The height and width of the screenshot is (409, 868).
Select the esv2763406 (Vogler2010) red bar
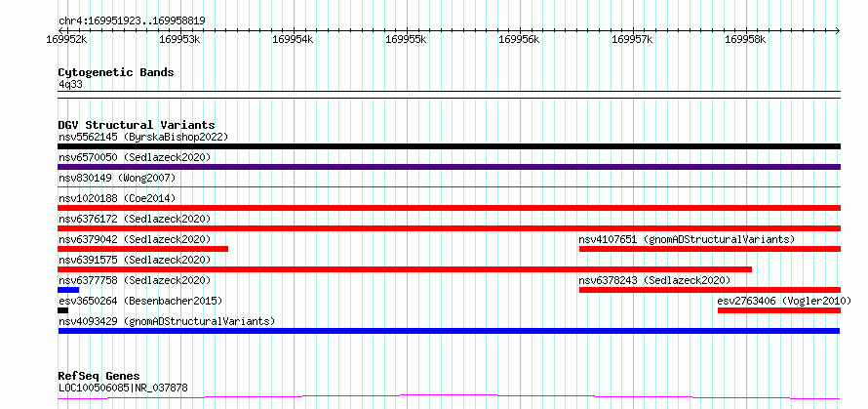(x=779, y=310)
